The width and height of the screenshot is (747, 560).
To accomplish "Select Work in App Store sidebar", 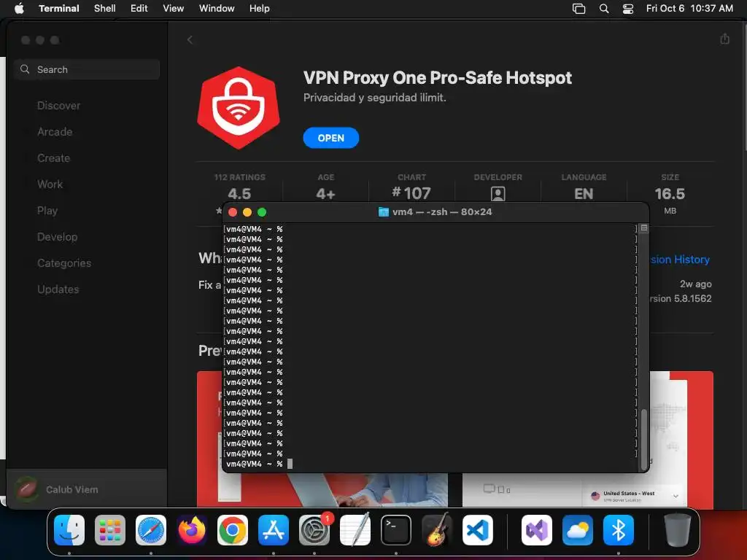I will pos(50,184).
